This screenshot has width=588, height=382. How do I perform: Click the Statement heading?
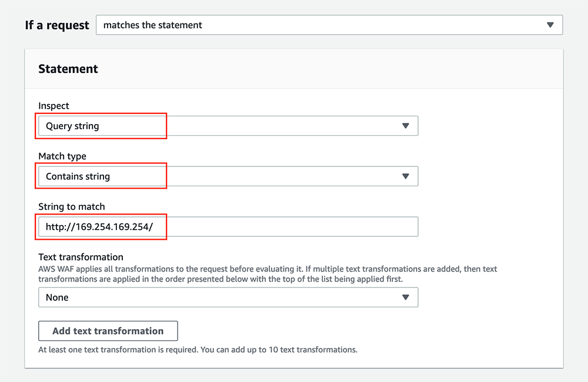point(68,69)
